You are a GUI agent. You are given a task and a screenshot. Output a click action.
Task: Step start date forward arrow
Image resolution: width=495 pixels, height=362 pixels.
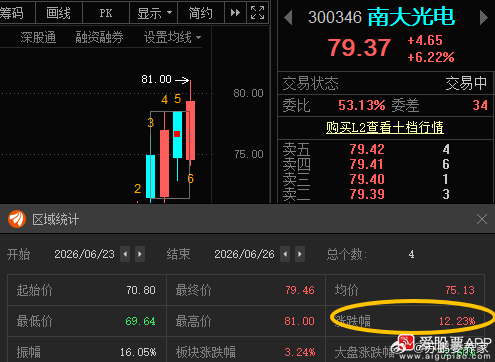click(140, 254)
